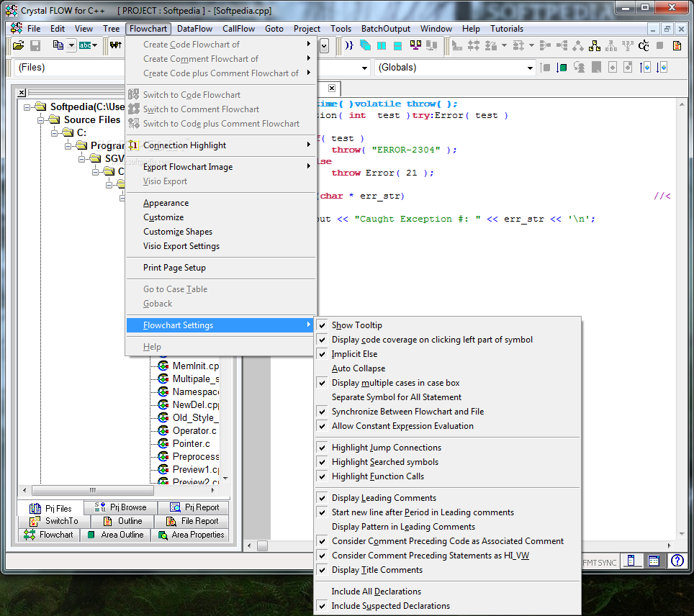Enable Separate Symbol for All Statement
694x616 pixels.
pyautogui.click(x=396, y=397)
